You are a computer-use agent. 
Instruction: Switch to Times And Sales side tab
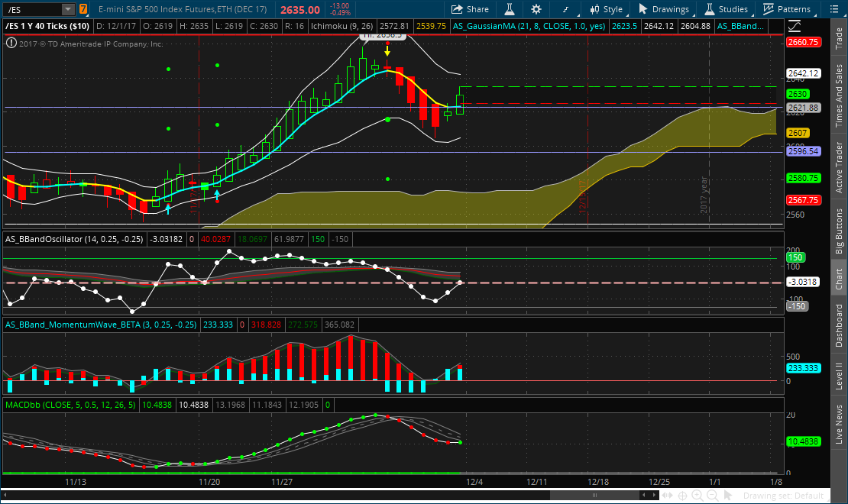pyautogui.click(x=839, y=95)
